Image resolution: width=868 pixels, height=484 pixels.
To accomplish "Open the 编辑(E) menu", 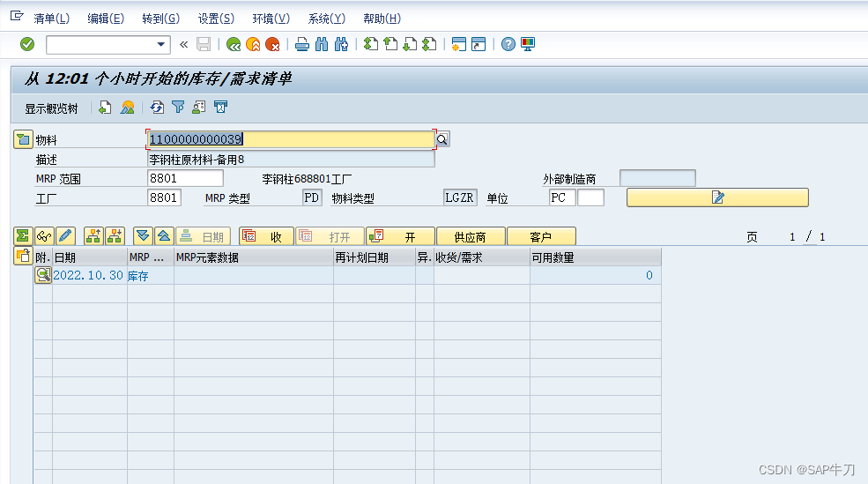I will click(x=106, y=19).
